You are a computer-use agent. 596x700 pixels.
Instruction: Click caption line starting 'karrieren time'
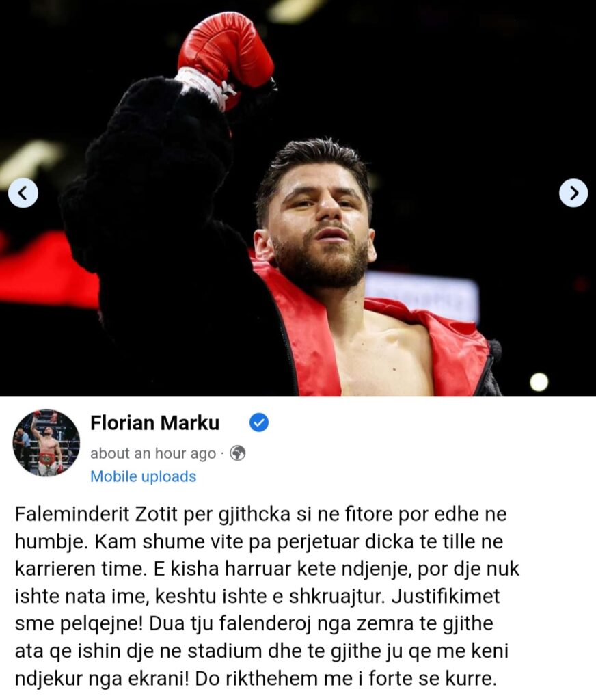click(x=267, y=569)
